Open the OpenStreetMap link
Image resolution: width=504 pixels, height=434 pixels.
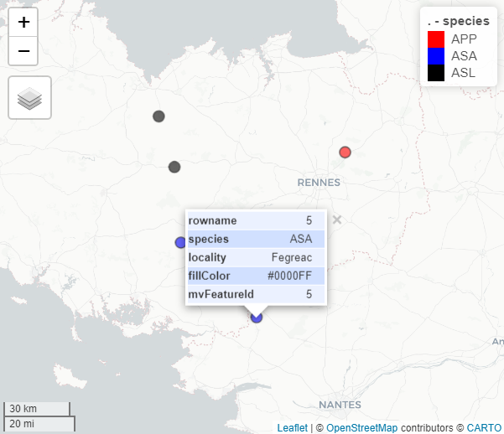(x=361, y=427)
